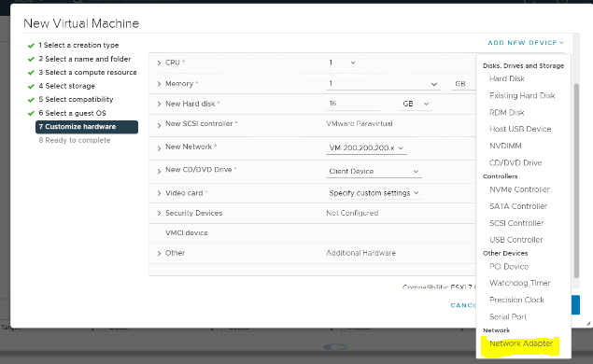
Task: Expand the New SCSI controller row
Action: [x=159, y=125]
